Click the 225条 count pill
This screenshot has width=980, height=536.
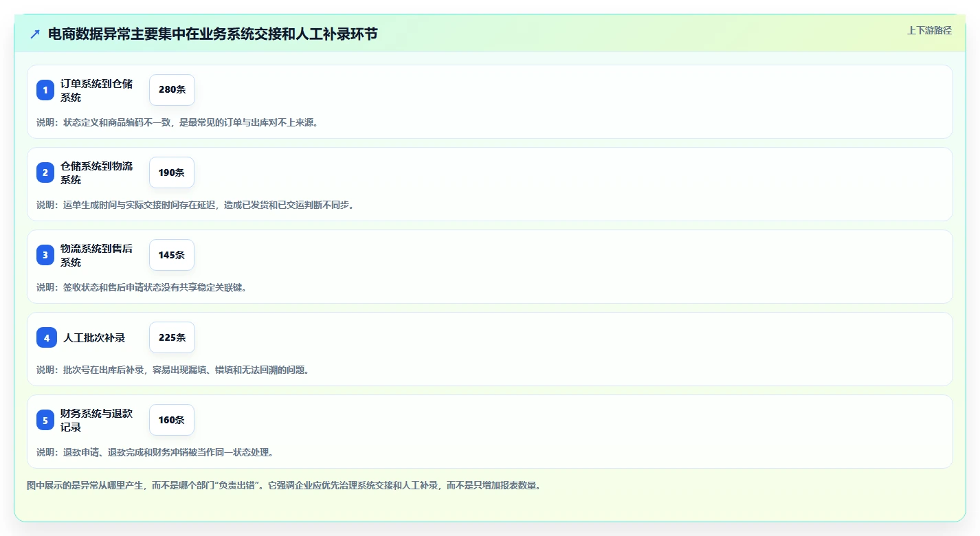[172, 337]
